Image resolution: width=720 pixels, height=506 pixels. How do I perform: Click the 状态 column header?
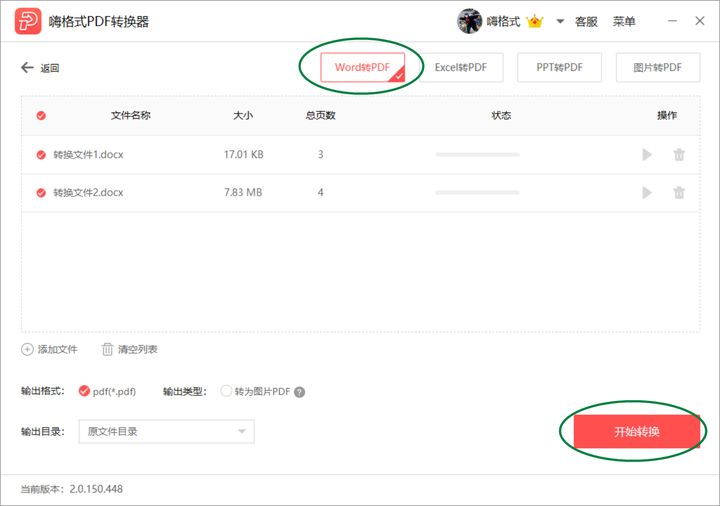pos(501,115)
